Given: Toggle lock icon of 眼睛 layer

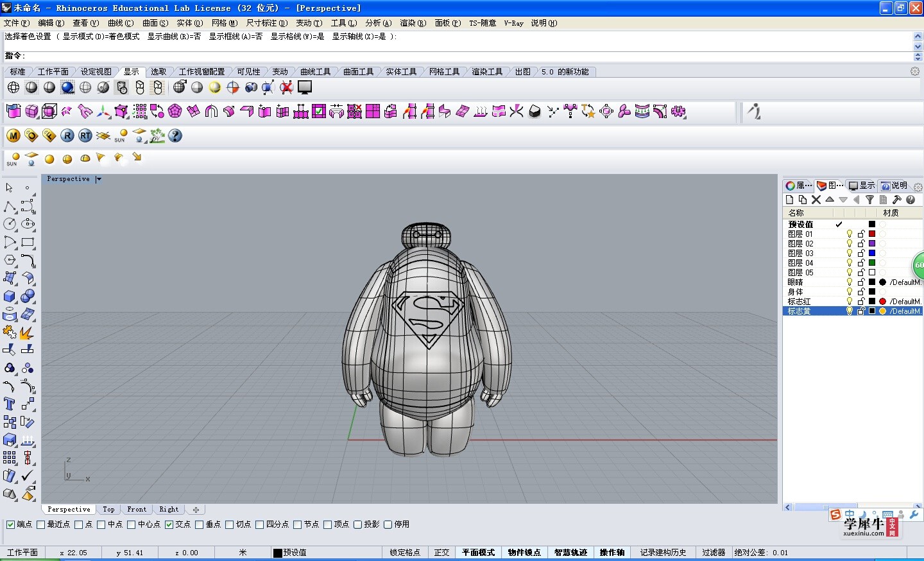Looking at the screenshot, I should (861, 282).
